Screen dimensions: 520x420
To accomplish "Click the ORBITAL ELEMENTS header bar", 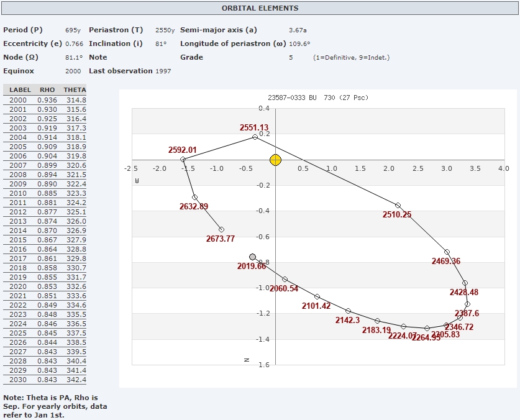I will 260,8.
